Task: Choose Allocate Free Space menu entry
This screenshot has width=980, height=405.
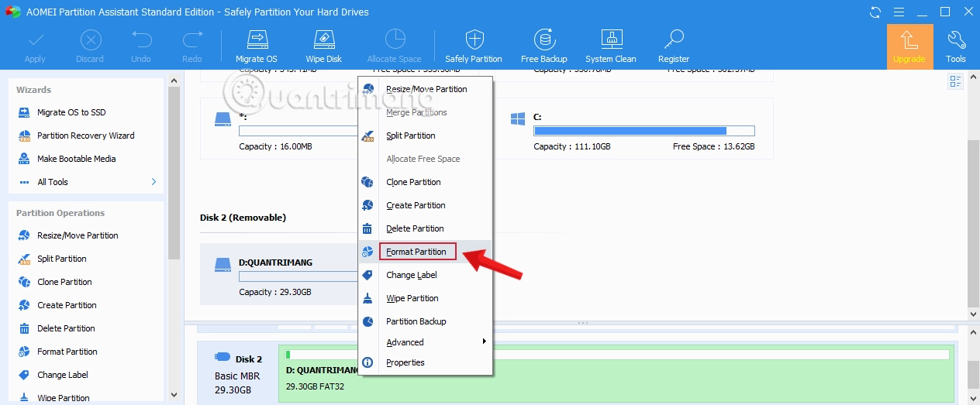Action: coord(425,159)
